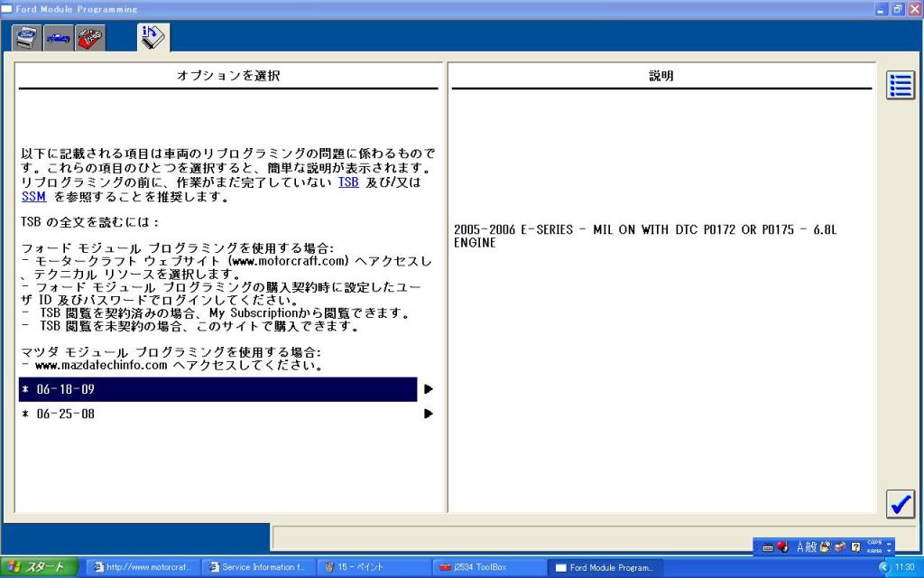The width and height of the screenshot is (924, 578).
Task: Select the highlighted 06-18-09 TSB row
Action: tap(218, 389)
